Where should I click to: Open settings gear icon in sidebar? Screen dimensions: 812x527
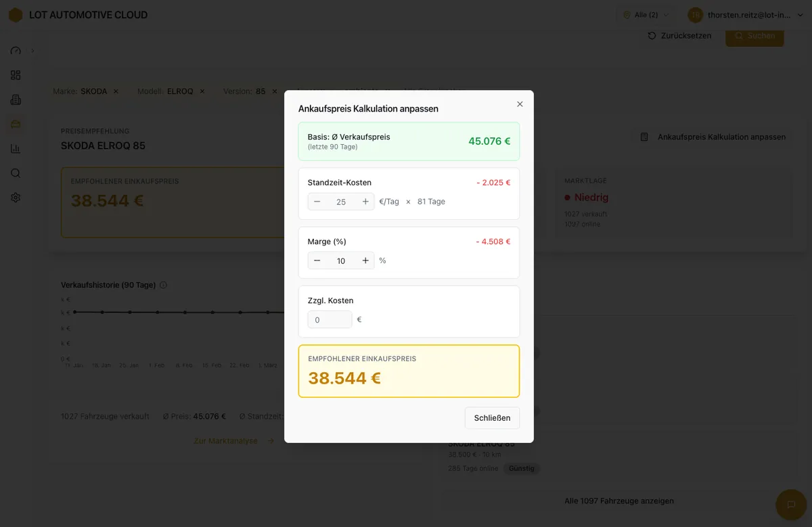pyautogui.click(x=16, y=198)
